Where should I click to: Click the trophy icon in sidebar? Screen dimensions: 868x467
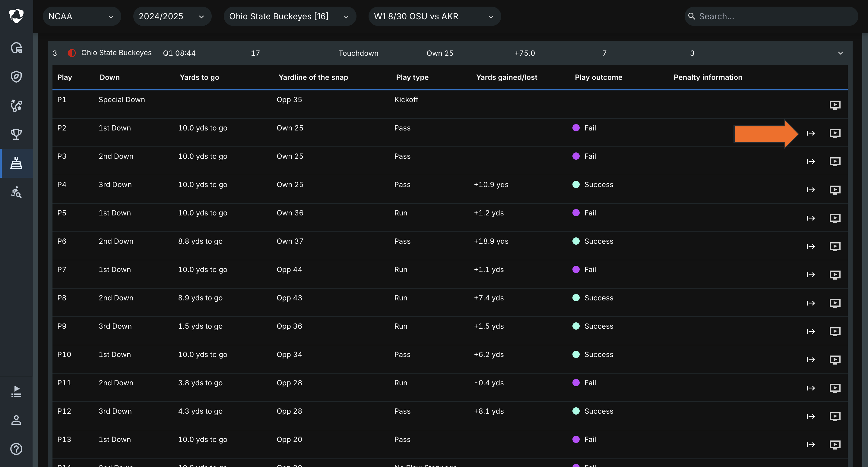(x=16, y=134)
